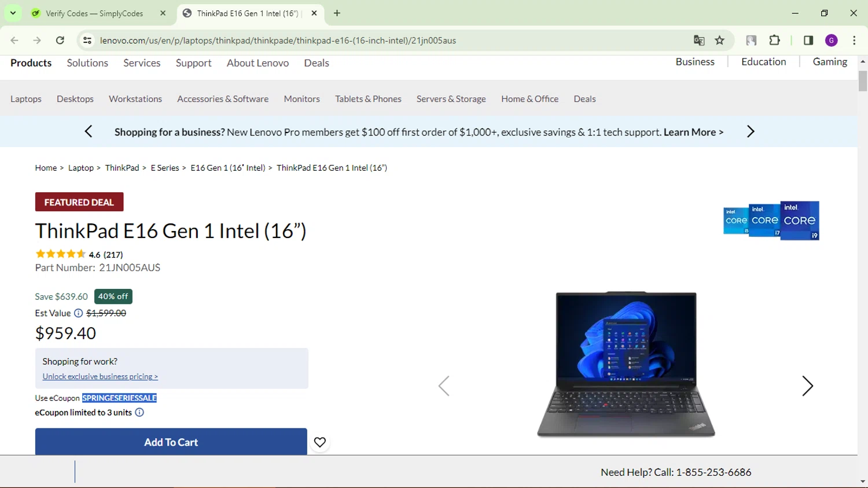Viewport: 868px width, 488px height.
Task: Open site information icon in address bar
Action: 87,40
